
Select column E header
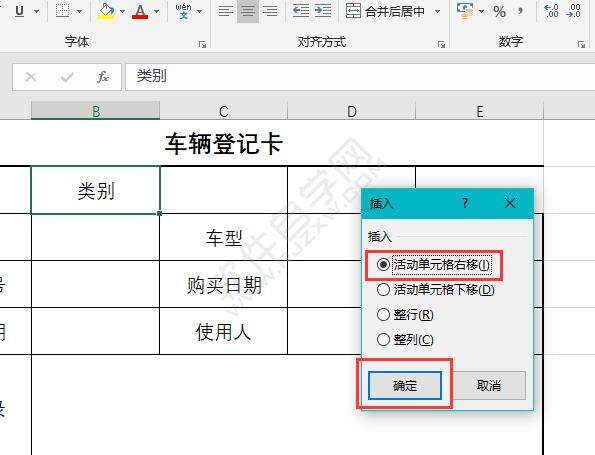pyautogui.click(x=480, y=111)
